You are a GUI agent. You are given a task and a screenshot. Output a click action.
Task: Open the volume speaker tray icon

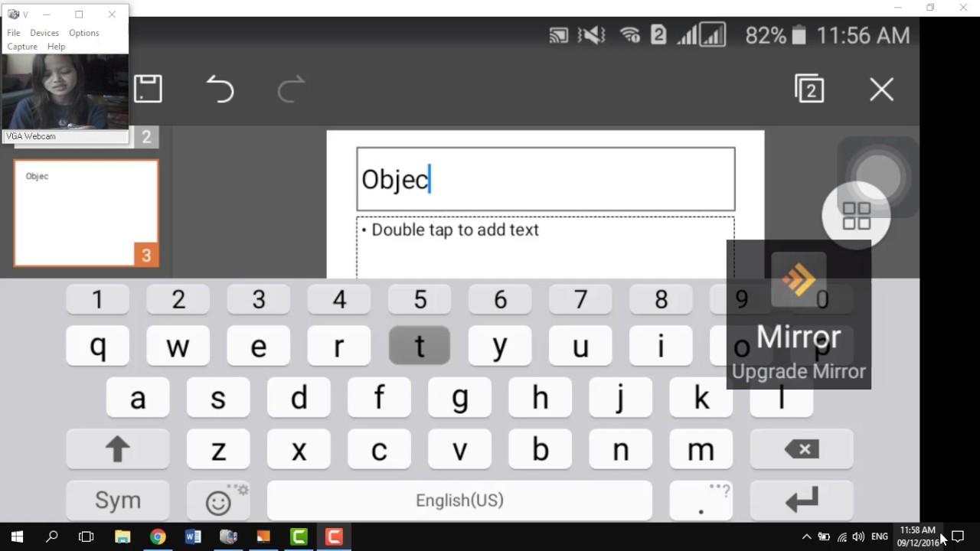pos(858,537)
